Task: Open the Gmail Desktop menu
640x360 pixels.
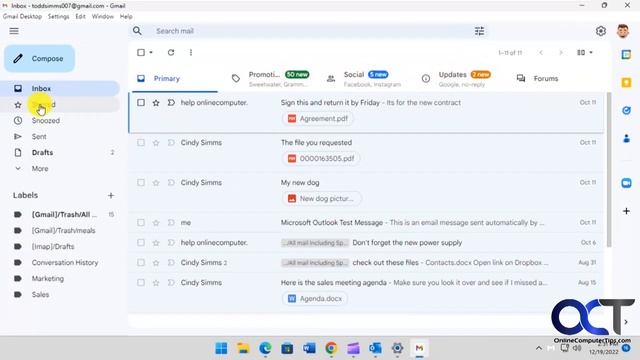Action: click(x=22, y=16)
